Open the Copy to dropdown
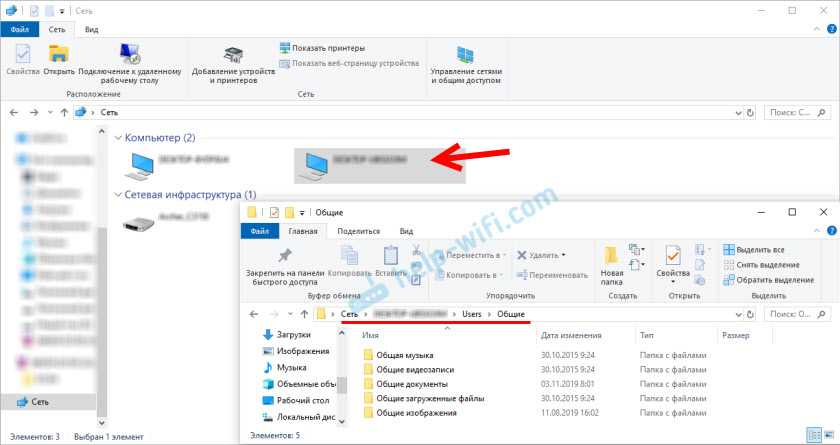Screen dimensions: 840x445 467,274
